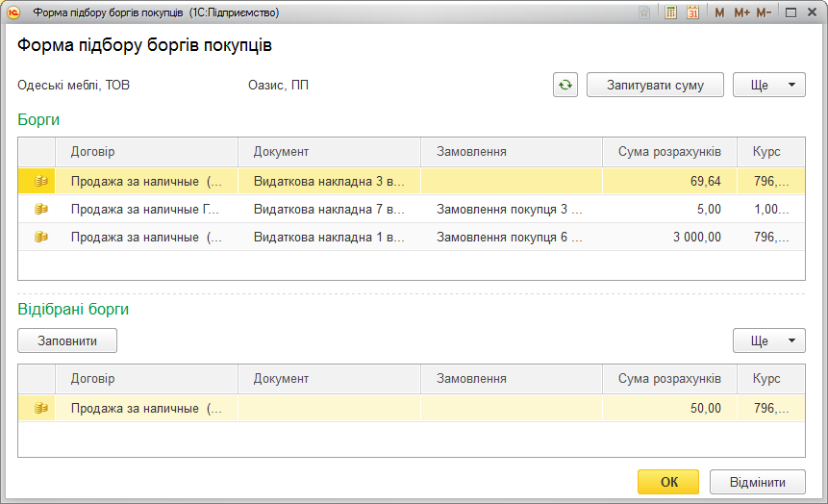Open the Ще dropdown under Відібрані борги
Image resolution: width=828 pixels, height=504 pixels.
tap(769, 340)
